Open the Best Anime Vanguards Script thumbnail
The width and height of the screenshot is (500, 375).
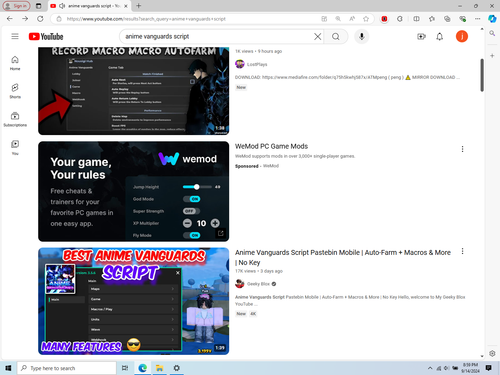pos(134,301)
